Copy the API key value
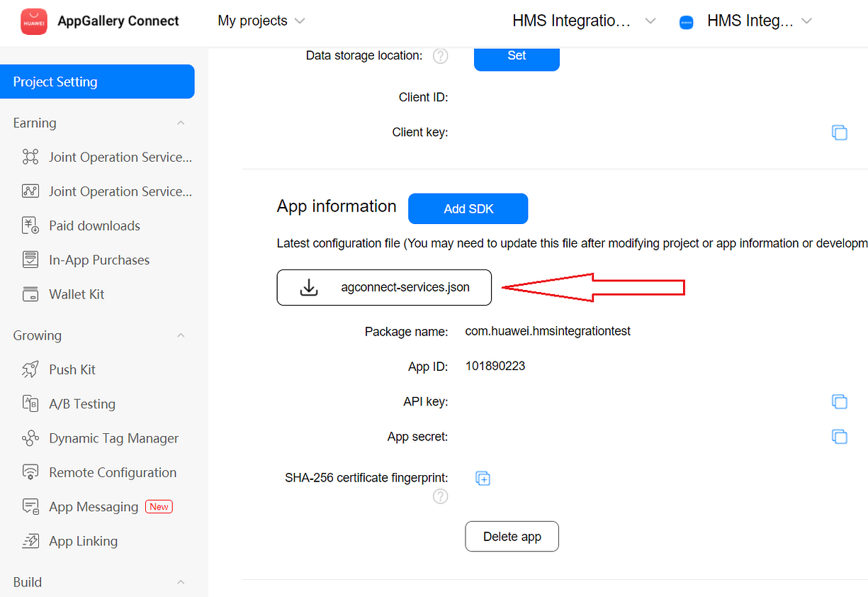Viewport: 868px width, 597px height. click(839, 401)
